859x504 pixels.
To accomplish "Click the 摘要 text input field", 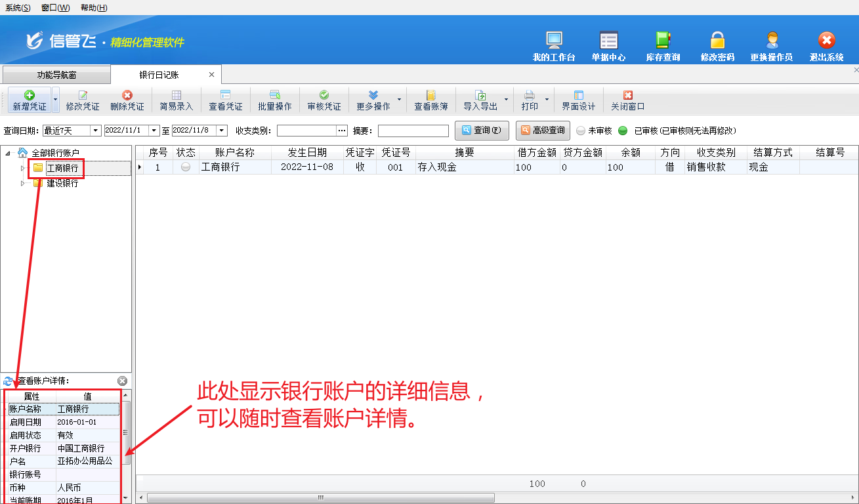I will pyautogui.click(x=413, y=131).
